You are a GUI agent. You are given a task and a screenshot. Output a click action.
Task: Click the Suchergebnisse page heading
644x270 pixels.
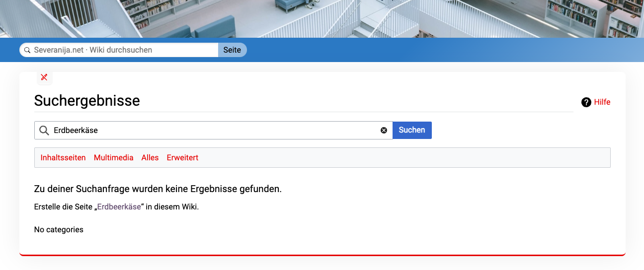[87, 101]
